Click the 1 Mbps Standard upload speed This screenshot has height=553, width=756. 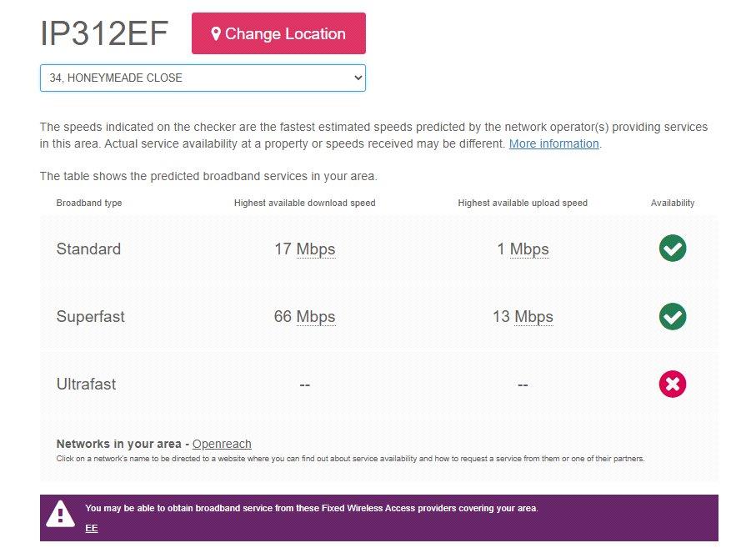523,249
